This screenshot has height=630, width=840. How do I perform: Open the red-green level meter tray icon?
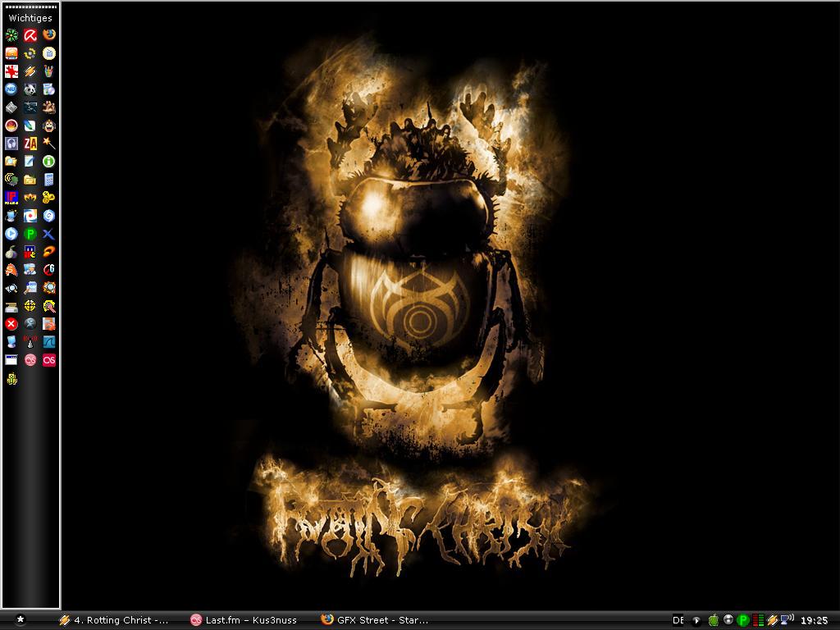click(758, 620)
